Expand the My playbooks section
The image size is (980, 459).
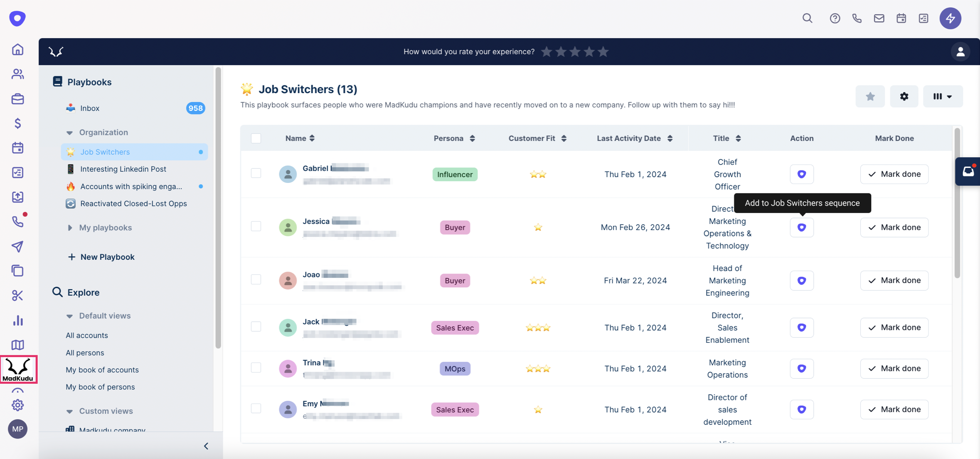pyautogui.click(x=69, y=228)
